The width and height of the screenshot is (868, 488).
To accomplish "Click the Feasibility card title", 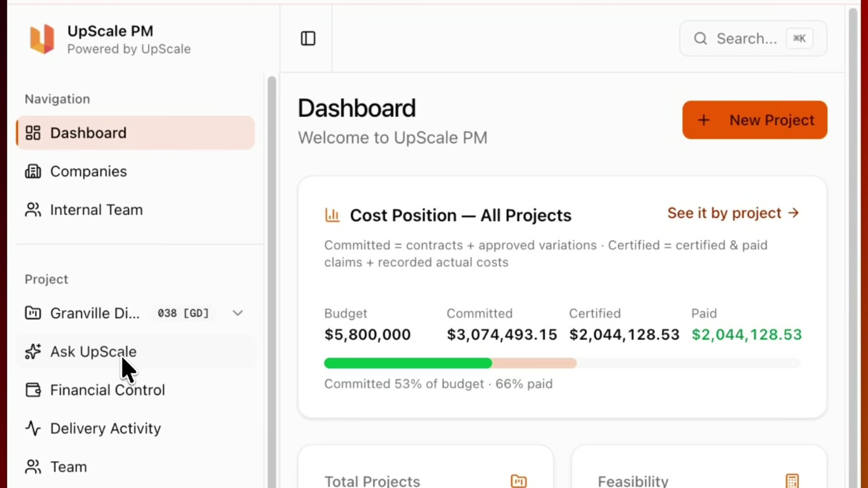I will coord(633,481).
